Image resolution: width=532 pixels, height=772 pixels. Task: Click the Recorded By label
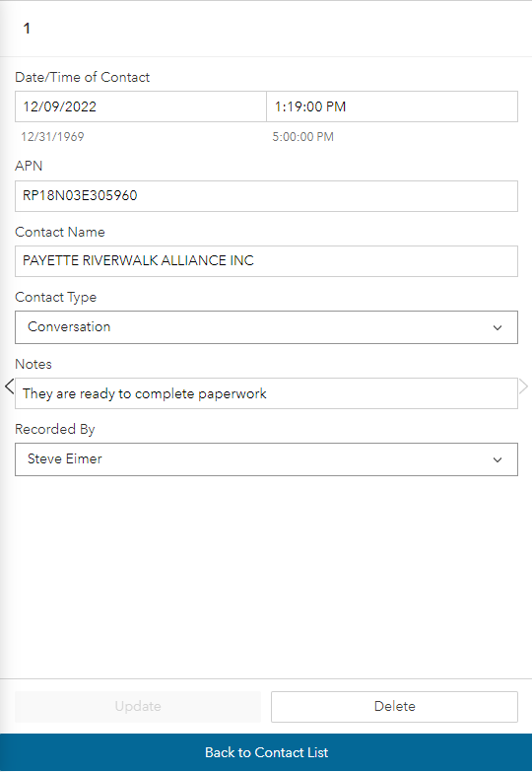[54, 429]
